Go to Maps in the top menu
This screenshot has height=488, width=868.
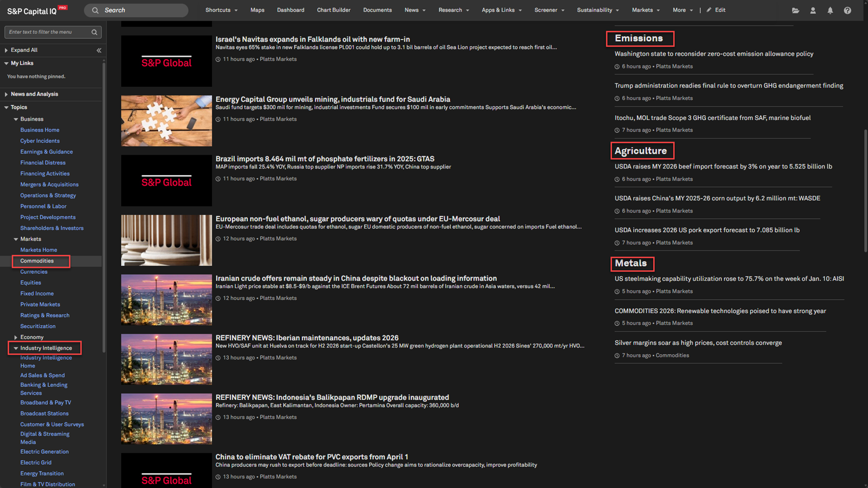click(x=257, y=10)
